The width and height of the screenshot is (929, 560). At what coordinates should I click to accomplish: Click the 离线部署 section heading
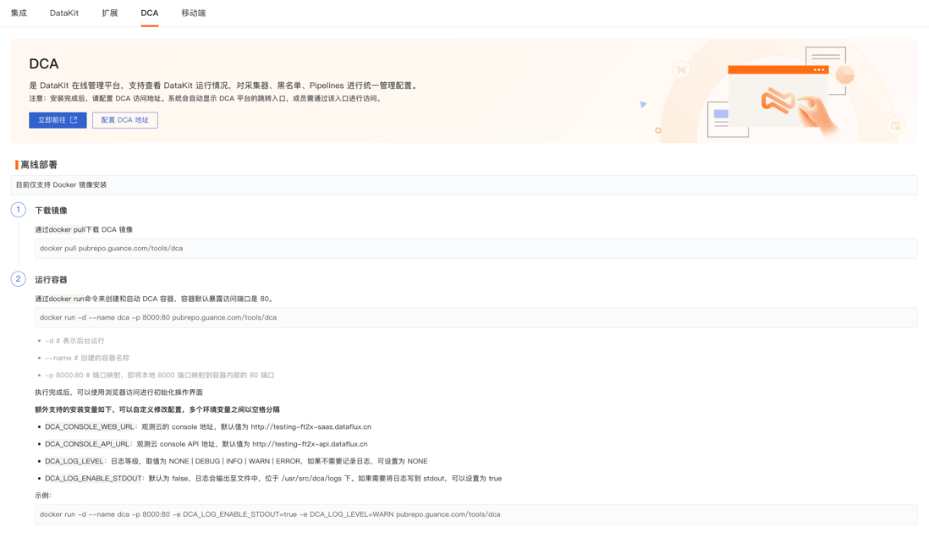click(x=39, y=165)
